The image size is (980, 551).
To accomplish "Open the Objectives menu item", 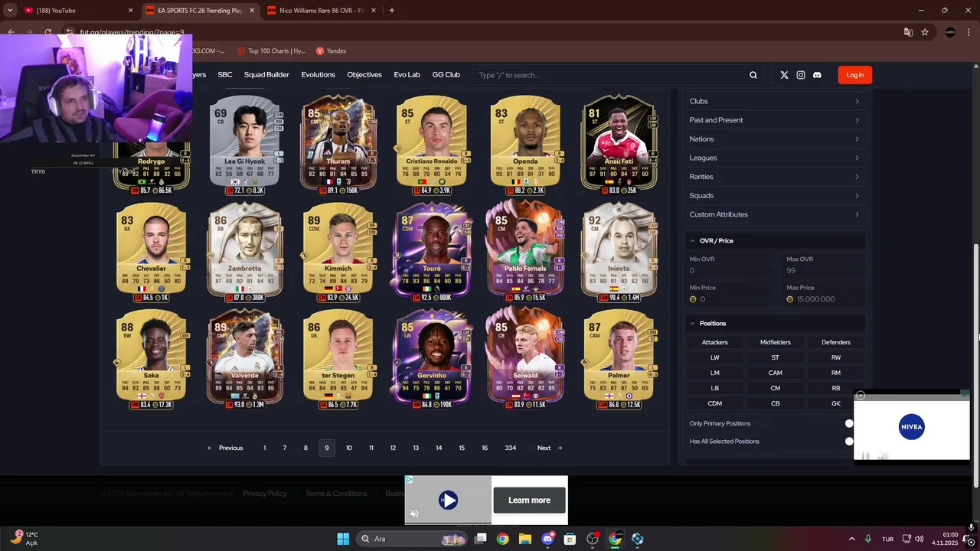I will pyautogui.click(x=364, y=75).
